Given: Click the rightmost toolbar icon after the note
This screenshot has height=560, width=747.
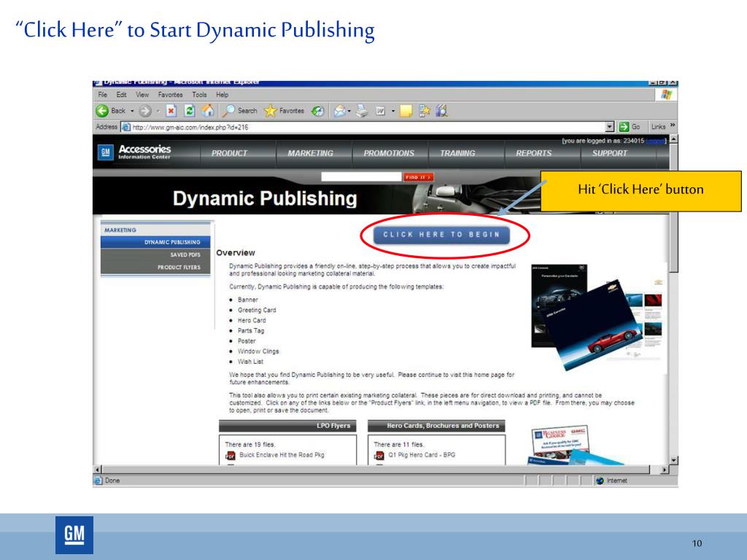Looking at the screenshot, I should [x=442, y=111].
